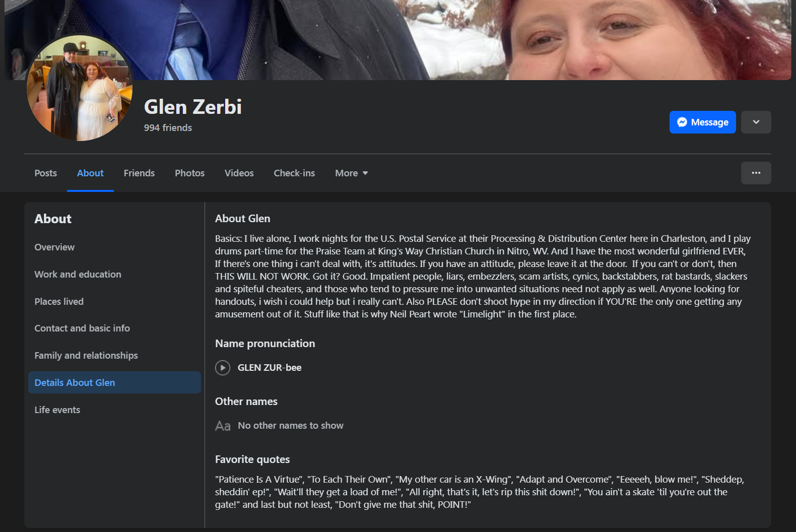
Task: View the 994 friends list
Action: 168,128
